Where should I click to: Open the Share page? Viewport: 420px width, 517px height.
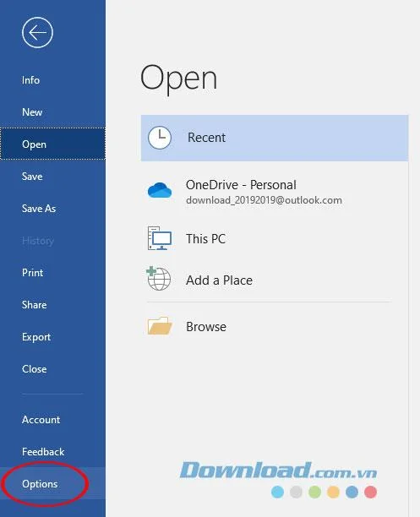pyautogui.click(x=52, y=305)
